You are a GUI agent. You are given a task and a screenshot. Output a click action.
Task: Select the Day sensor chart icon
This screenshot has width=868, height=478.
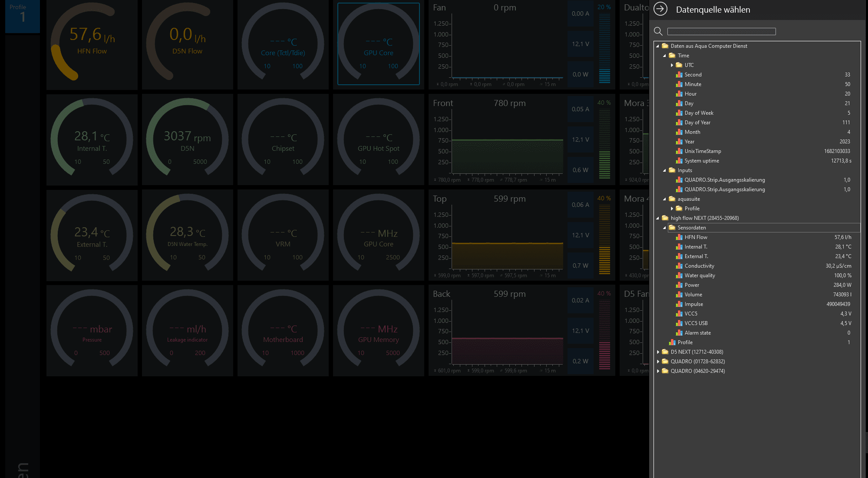pyautogui.click(x=679, y=103)
